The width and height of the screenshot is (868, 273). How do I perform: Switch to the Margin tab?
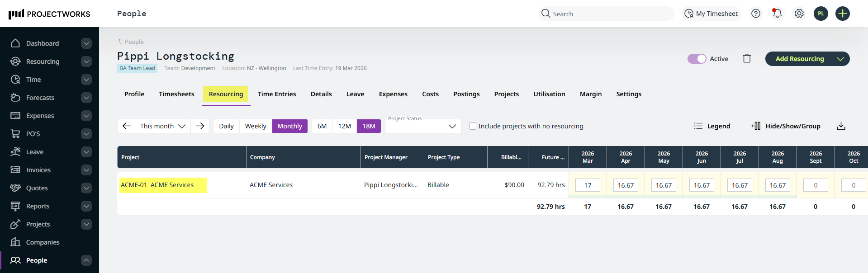591,94
